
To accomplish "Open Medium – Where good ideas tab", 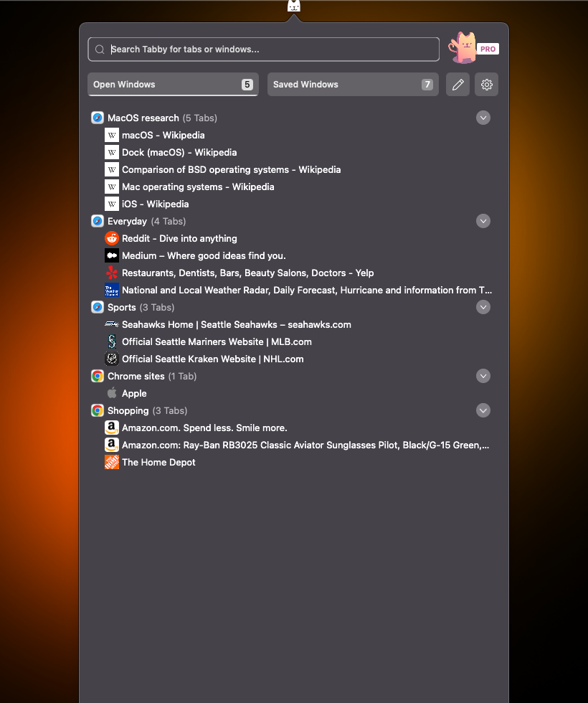I will pyautogui.click(x=204, y=255).
